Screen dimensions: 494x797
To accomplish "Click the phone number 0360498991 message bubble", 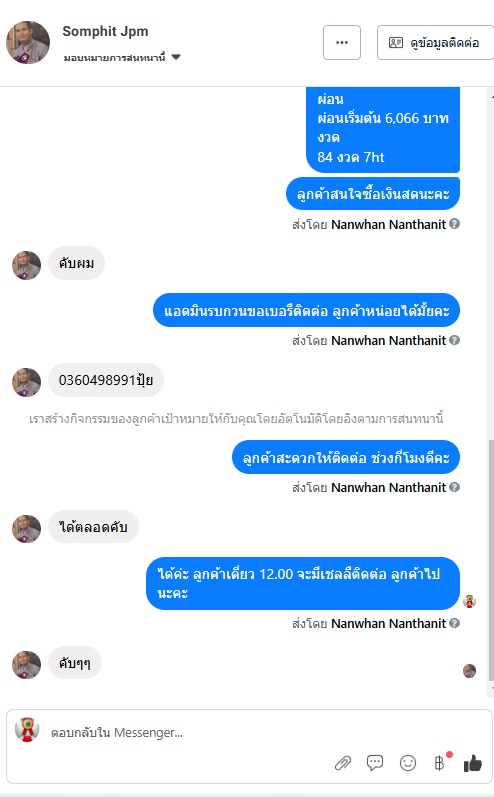I will [106, 380].
